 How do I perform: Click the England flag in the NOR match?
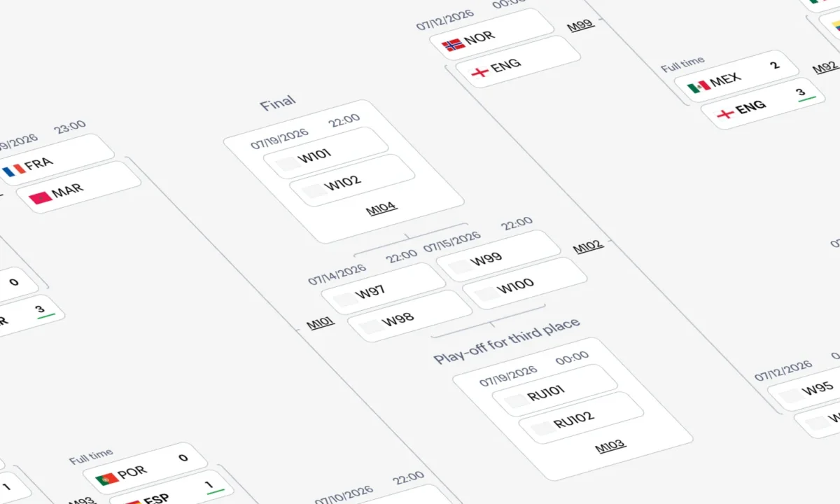[479, 71]
